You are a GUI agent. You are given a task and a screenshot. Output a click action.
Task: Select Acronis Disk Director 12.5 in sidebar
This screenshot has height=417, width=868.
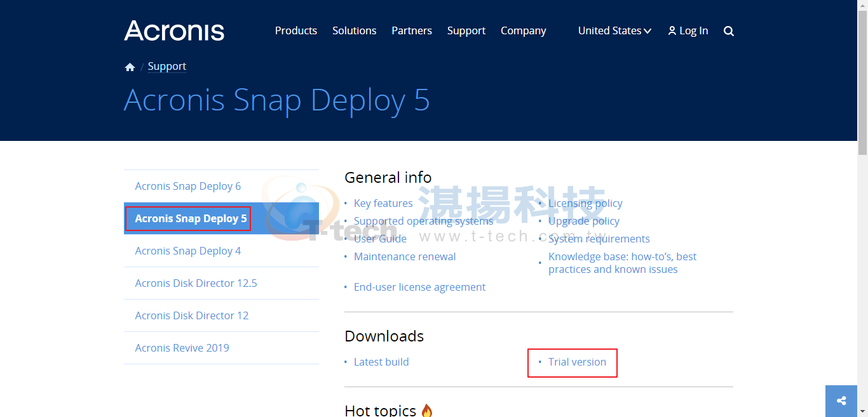point(221,283)
